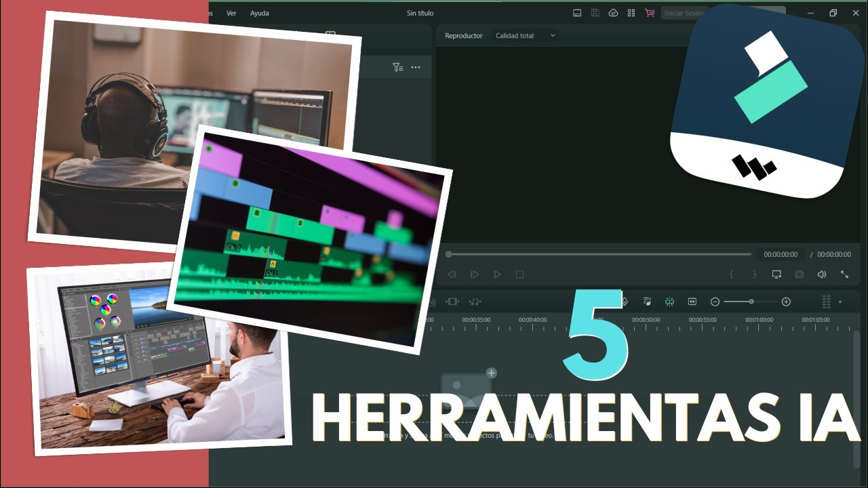
Task: Open the media filter icon
Action: 397,67
